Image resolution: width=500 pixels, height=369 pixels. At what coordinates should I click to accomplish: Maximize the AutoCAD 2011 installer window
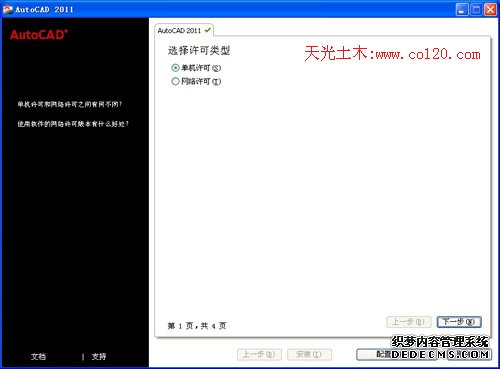476,10
